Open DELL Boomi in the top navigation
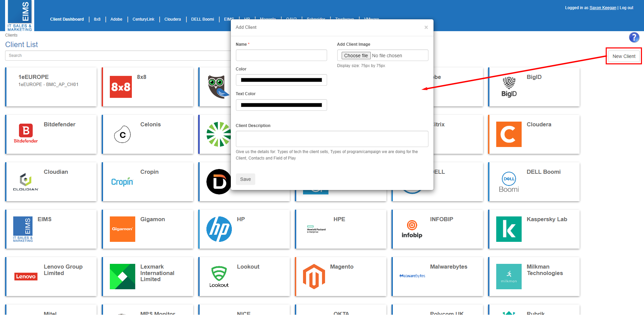This screenshot has height=315, width=644. pos(202,19)
